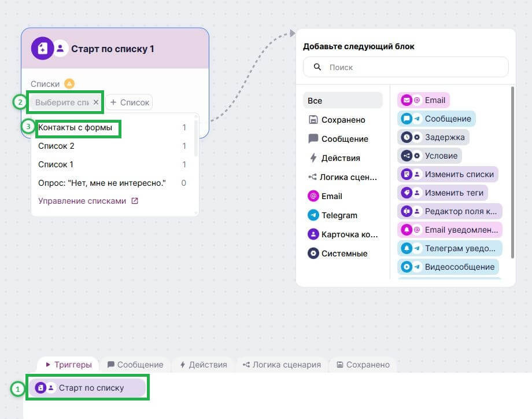The image size is (532, 419).
Task: Remove the selected list chip with X
Action: [x=96, y=102]
